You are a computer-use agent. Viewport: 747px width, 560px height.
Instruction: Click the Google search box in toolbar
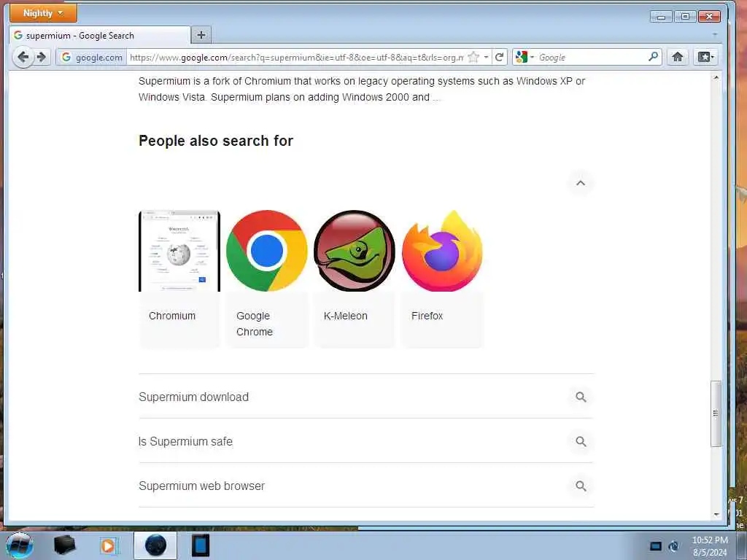tap(591, 57)
